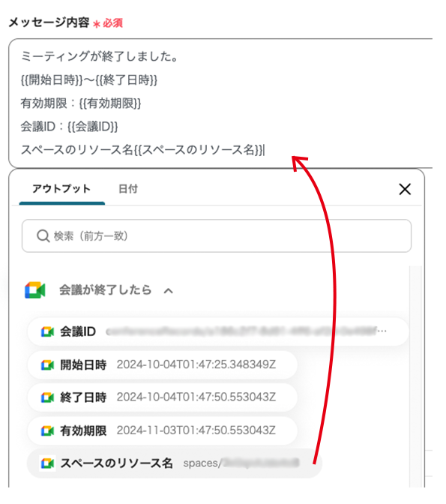This screenshot has height=504, width=446.
Task: Click the 有効期限:{{有効期限}} line
Action: pos(81,103)
